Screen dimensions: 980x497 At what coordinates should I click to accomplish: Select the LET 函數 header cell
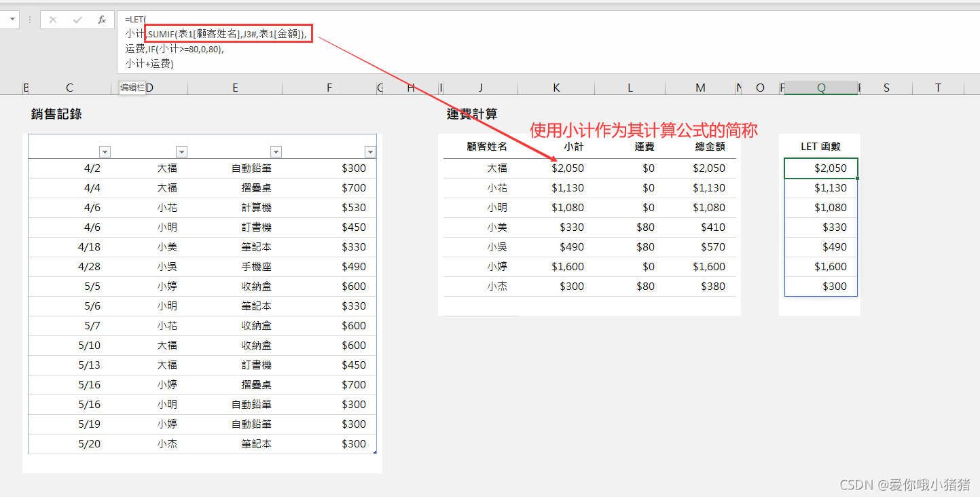[821, 146]
